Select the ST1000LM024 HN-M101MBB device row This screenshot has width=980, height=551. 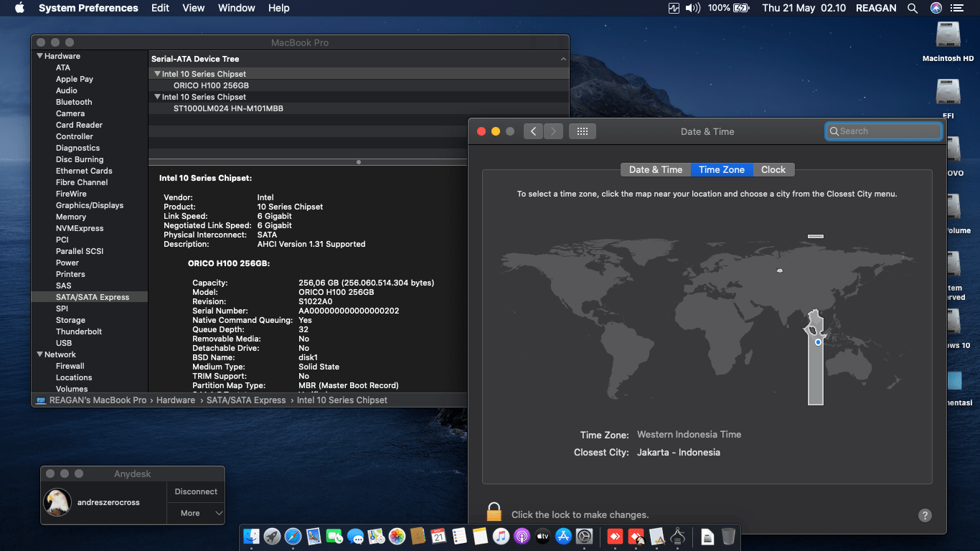pyautogui.click(x=359, y=108)
